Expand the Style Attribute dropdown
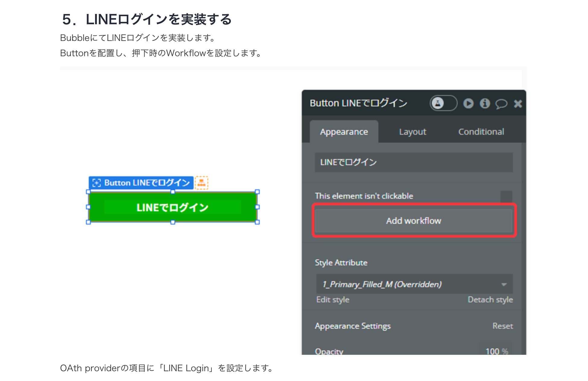 point(414,284)
